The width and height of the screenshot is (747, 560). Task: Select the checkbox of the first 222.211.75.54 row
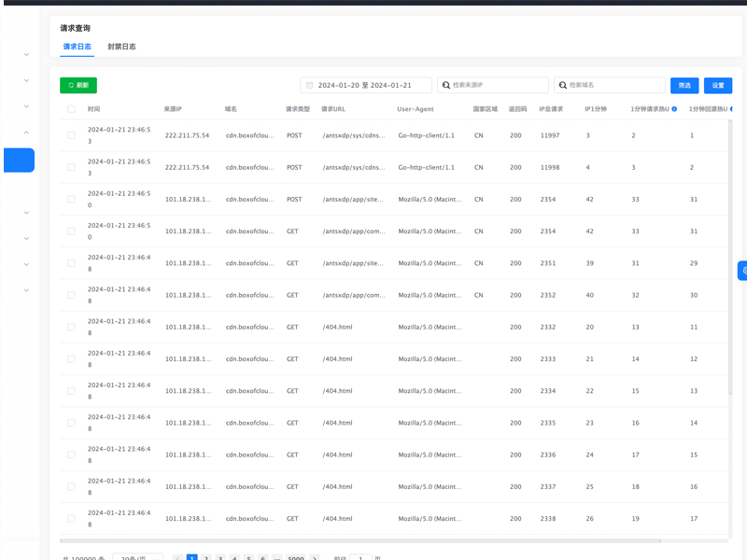tap(70, 133)
